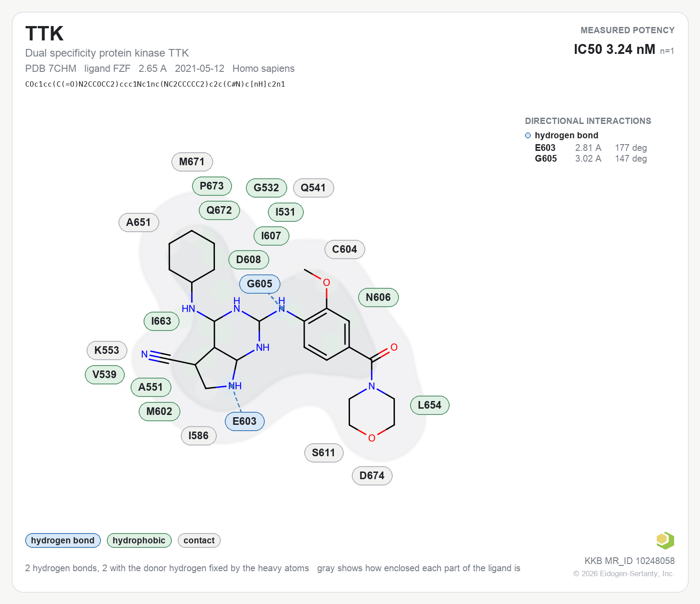Click the ligand FZF label
This screenshot has width=700, height=604.
tap(107, 68)
